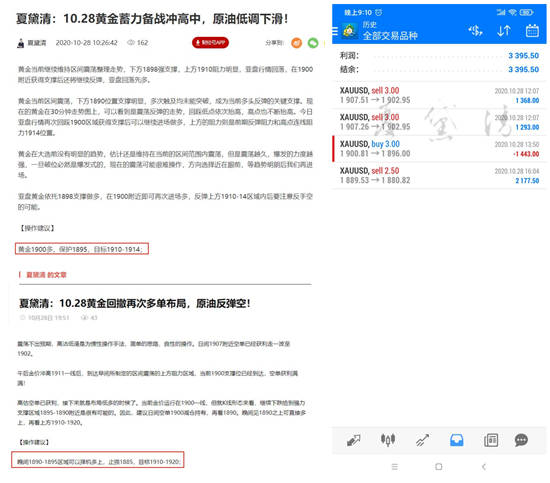Viewport: 550px width, 483px height.
Task: Select the History inbox tab icon
Action: click(456, 440)
